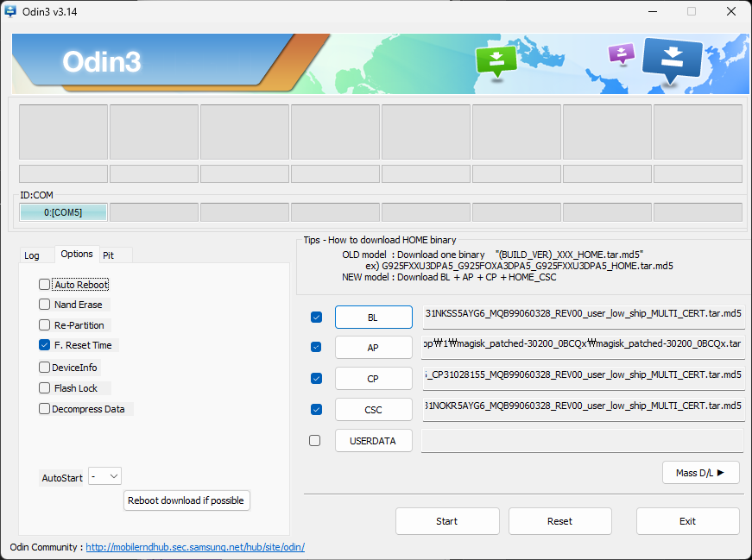752x560 pixels.
Task: Check the Decompress Data option
Action: (x=45, y=408)
